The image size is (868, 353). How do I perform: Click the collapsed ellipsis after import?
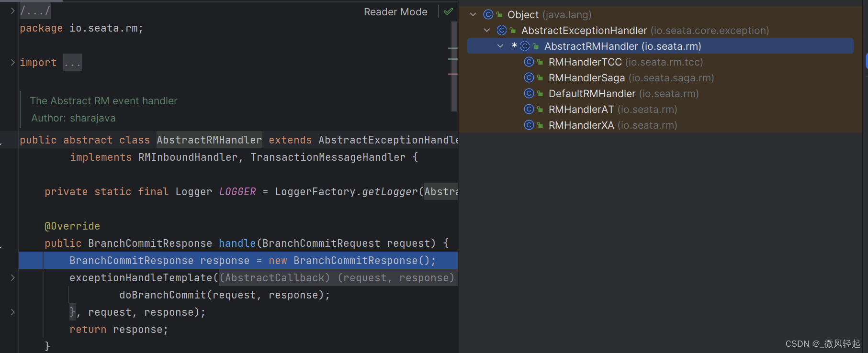(x=72, y=63)
